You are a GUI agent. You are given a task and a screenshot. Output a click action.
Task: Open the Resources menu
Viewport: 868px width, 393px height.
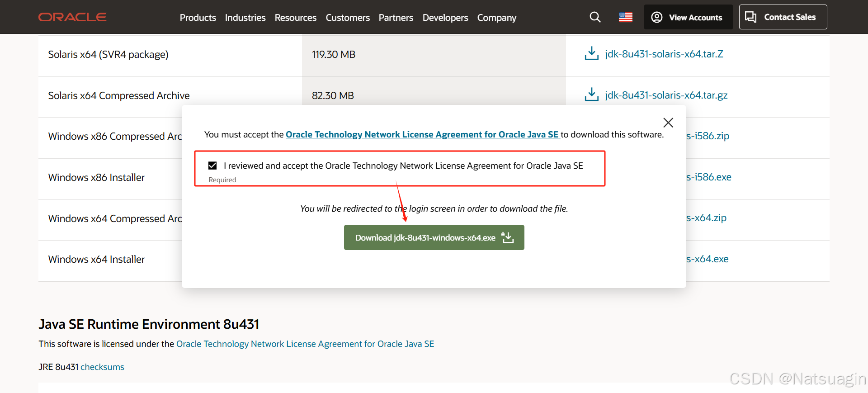[296, 17]
